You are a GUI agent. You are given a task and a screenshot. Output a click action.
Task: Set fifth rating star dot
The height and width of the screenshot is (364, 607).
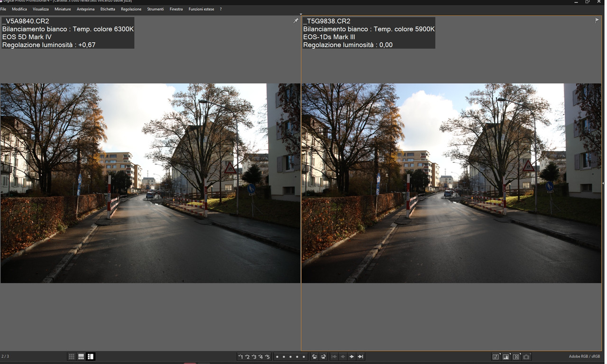(x=303, y=356)
